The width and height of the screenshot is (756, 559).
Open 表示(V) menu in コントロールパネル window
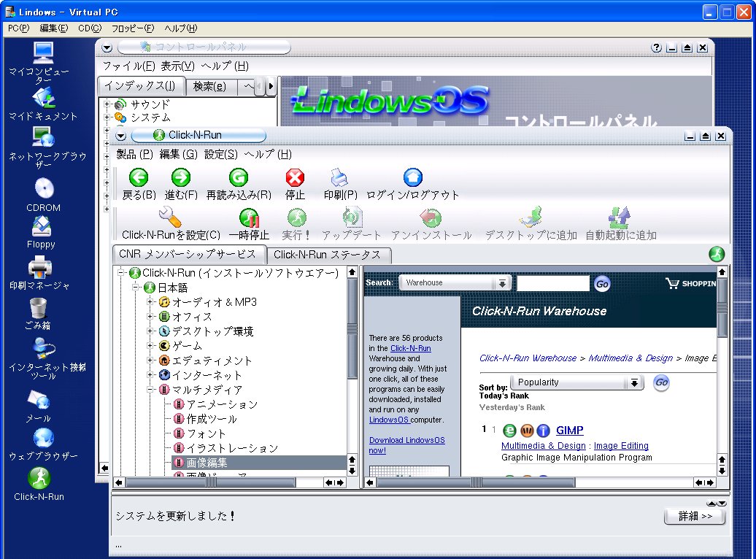(x=178, y=66)
